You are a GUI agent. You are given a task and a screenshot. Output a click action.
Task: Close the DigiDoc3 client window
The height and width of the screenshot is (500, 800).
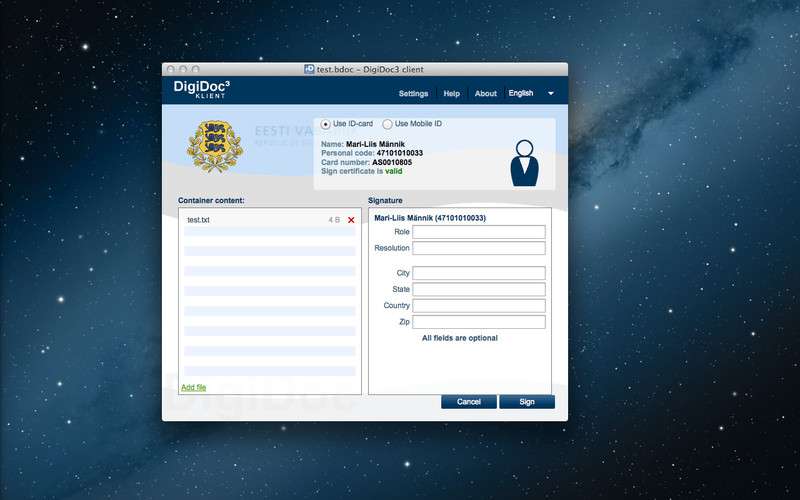(171, 69)
